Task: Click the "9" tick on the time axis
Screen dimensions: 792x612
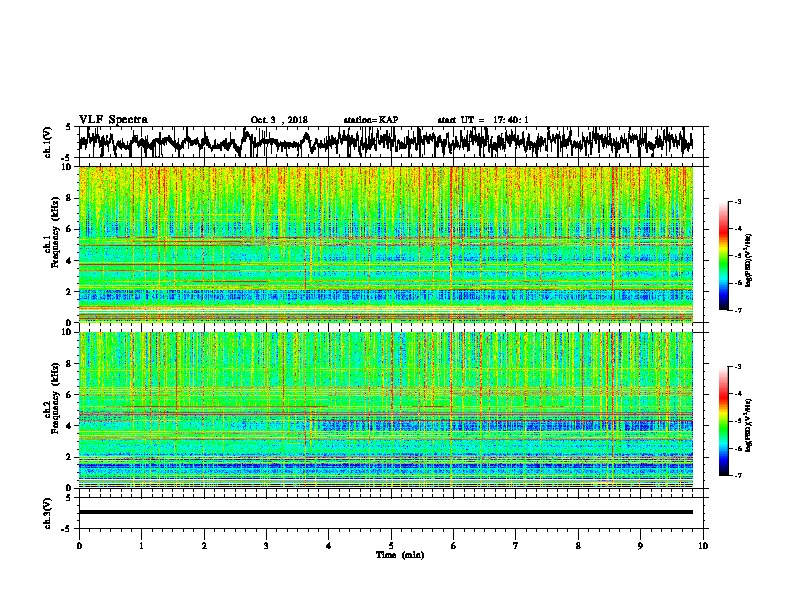Action: [x=640, y=546]
